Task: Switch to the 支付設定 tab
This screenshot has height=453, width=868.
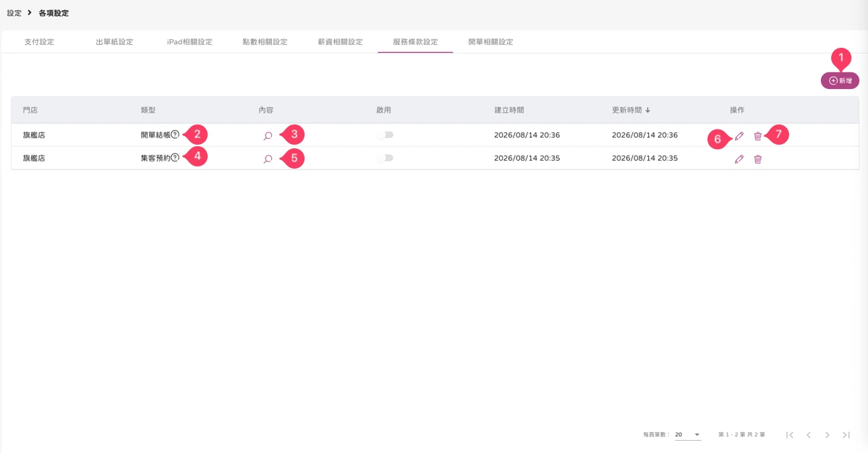Action: [x=39, y=42]
